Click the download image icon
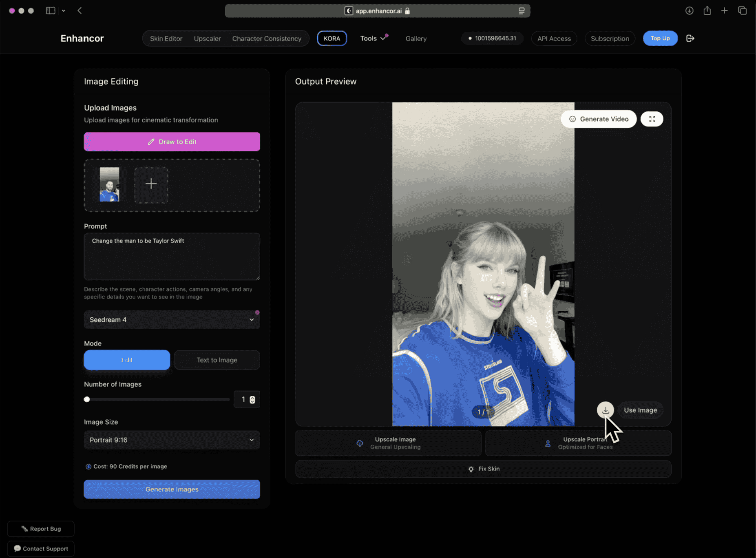The height and width of the screenshot is (558, 756). coord(605,410)
